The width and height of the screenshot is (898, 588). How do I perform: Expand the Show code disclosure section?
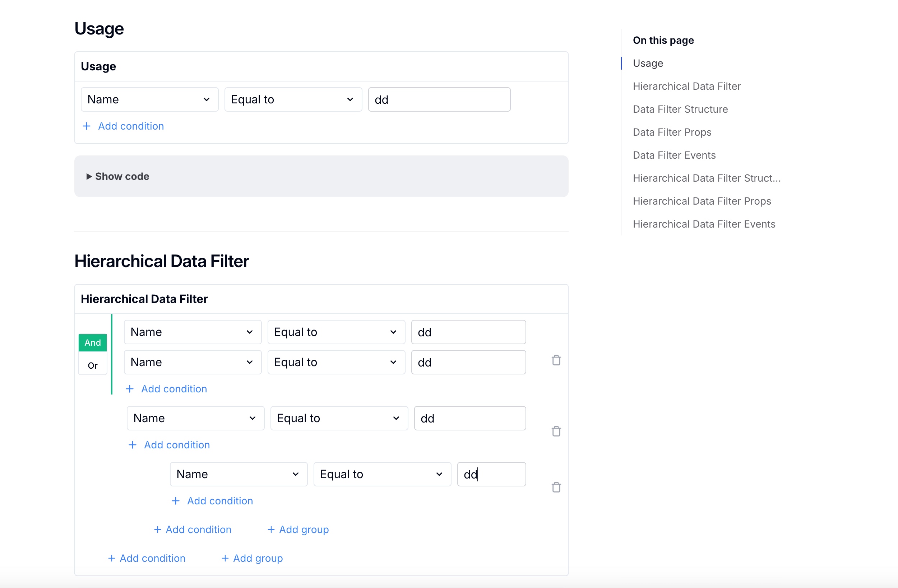click(117, 176)
